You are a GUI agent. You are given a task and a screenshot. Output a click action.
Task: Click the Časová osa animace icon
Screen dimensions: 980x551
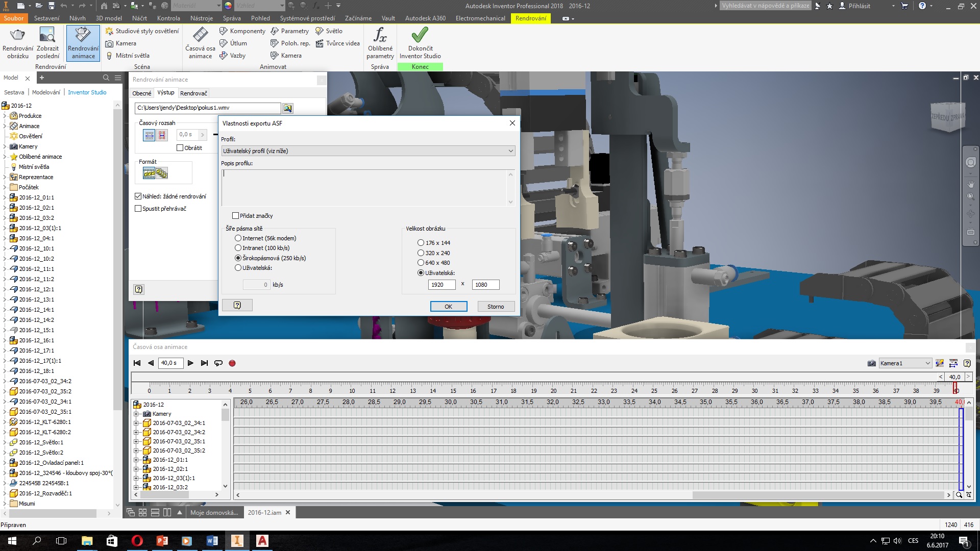coord(200,35)
